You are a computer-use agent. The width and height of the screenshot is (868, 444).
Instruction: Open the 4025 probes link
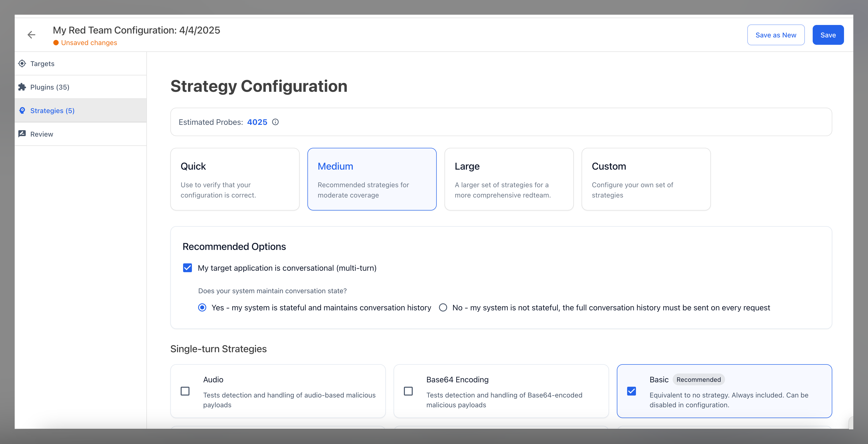pyautogui.click(x=257, y=122)
